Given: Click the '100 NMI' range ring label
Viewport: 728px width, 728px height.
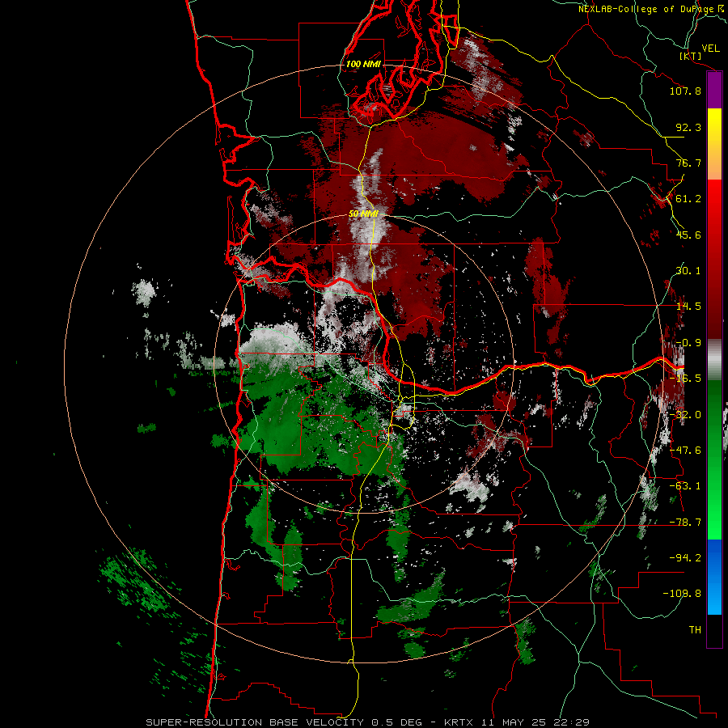Looking at the screenshot, I should (363, 64).
